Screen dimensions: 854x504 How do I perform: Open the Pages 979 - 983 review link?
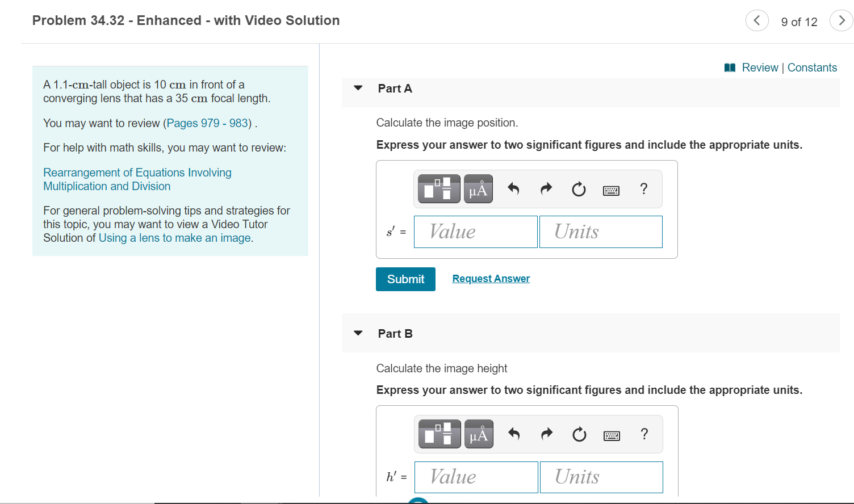coord(207,123)
